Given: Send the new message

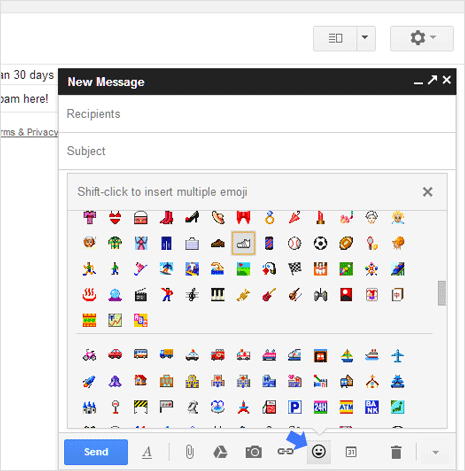Looking at the screenshot, I should click(96, 452).
